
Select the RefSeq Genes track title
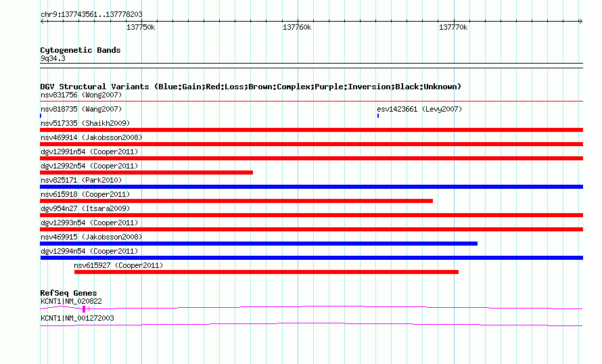click(69, 293)
